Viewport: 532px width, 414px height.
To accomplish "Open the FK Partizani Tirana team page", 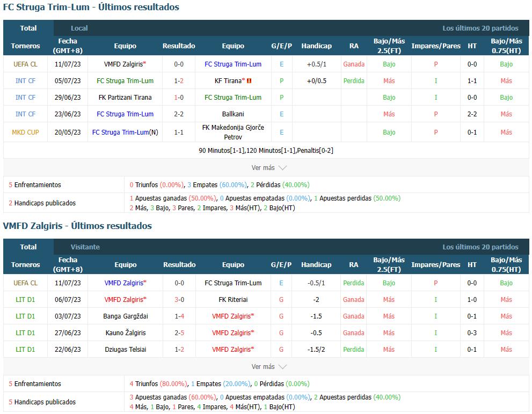I will tap(125, 97).
